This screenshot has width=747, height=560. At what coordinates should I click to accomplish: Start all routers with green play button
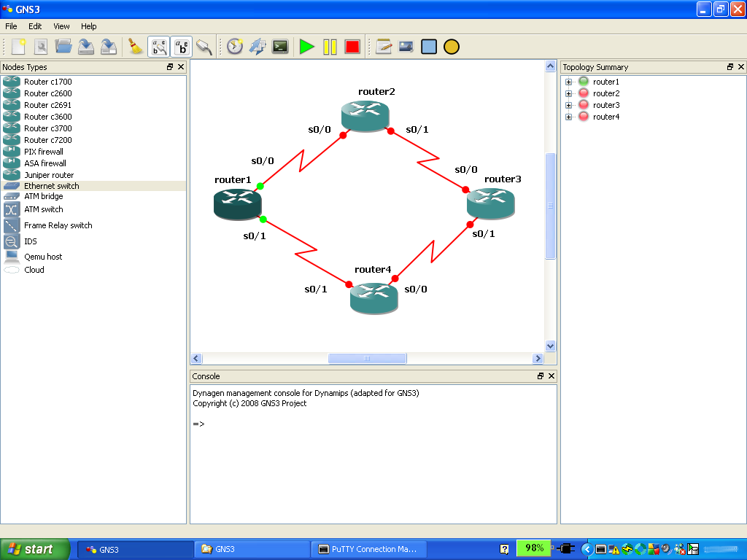click(307, 47)
